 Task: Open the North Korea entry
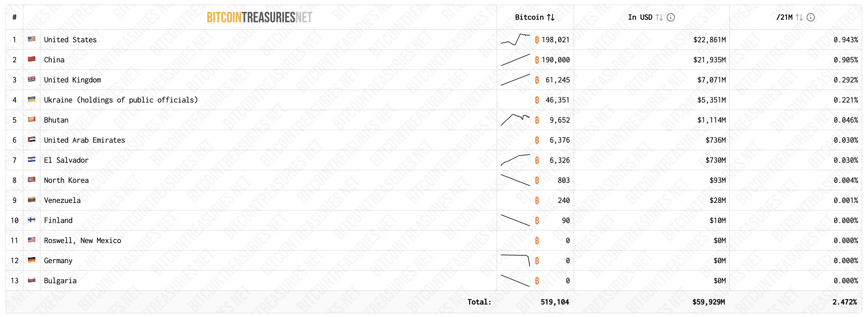[x=66, y=180]
